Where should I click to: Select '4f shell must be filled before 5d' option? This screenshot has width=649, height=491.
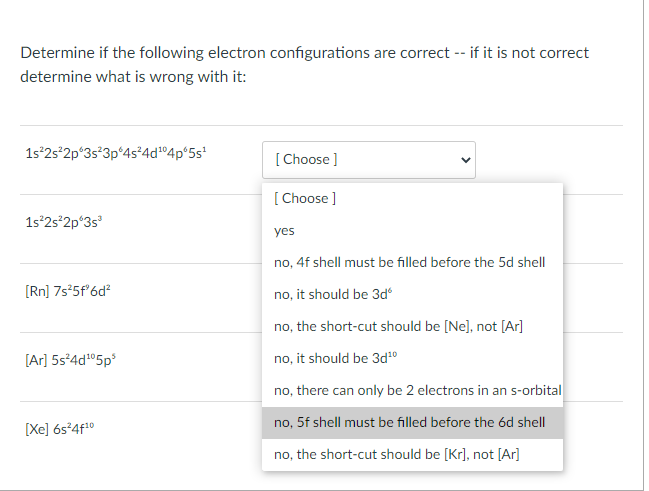pyautogui.click(x=408, y=262)
